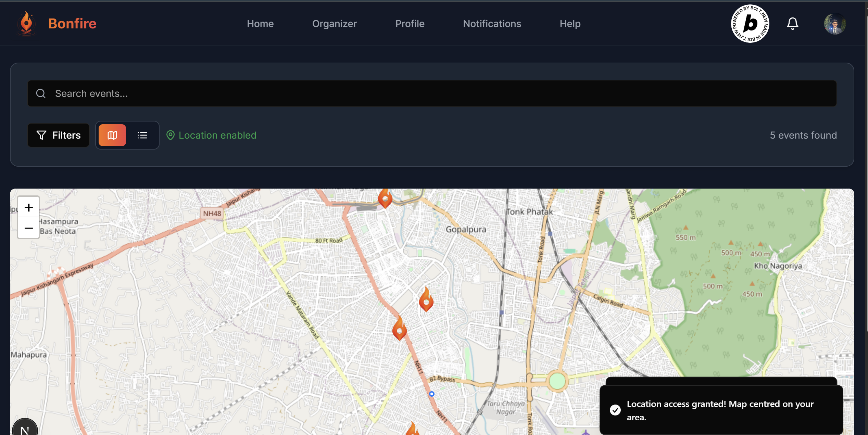Viewport: 868px width, 435px height.
Task: Click the Bonfire flame logo
Action: pos(26,23)
